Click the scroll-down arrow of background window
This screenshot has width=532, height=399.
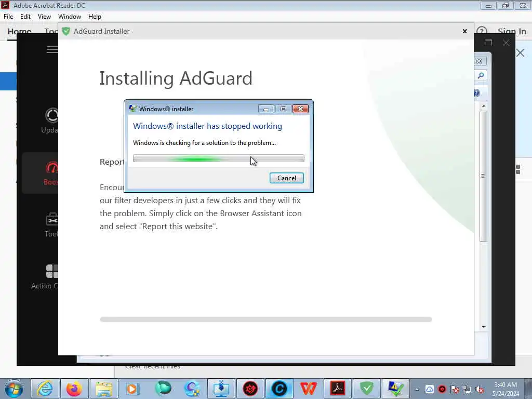click(x=484, y=327)
